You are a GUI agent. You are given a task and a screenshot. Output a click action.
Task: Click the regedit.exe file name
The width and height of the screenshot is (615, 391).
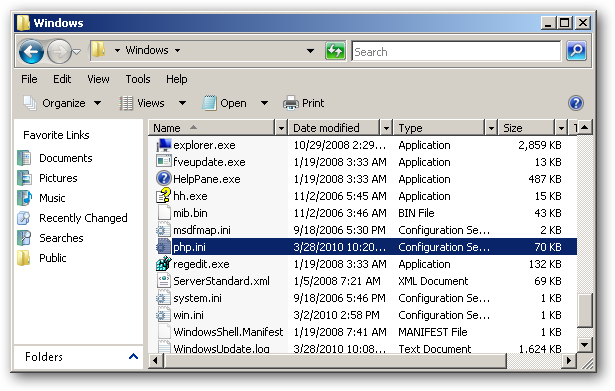click(201, 264)
